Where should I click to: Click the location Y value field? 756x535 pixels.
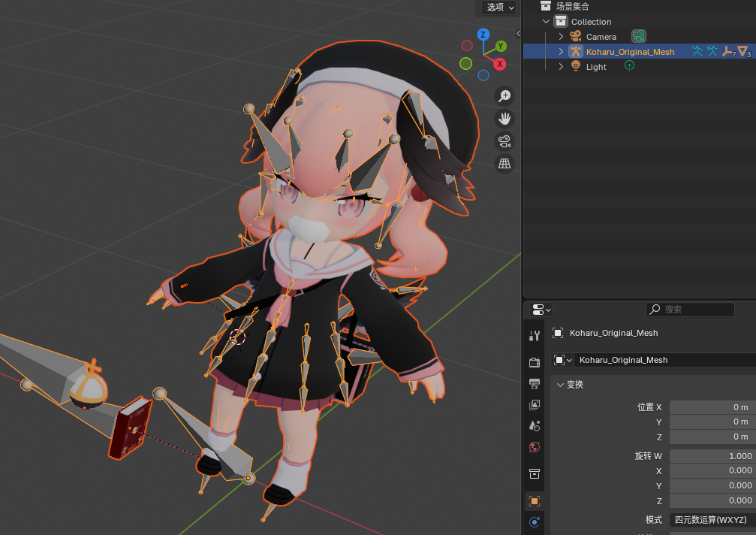[x=712, y=422]
